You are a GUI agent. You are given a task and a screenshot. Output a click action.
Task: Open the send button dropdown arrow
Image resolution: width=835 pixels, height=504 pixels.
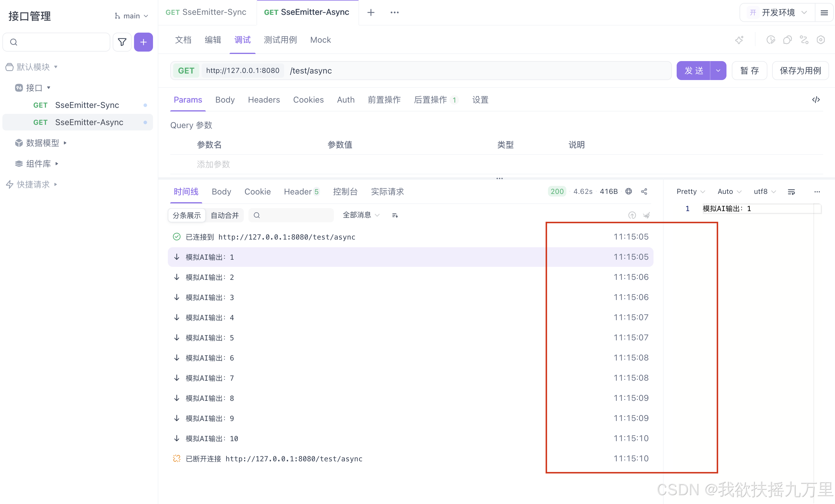coord(718,71)
